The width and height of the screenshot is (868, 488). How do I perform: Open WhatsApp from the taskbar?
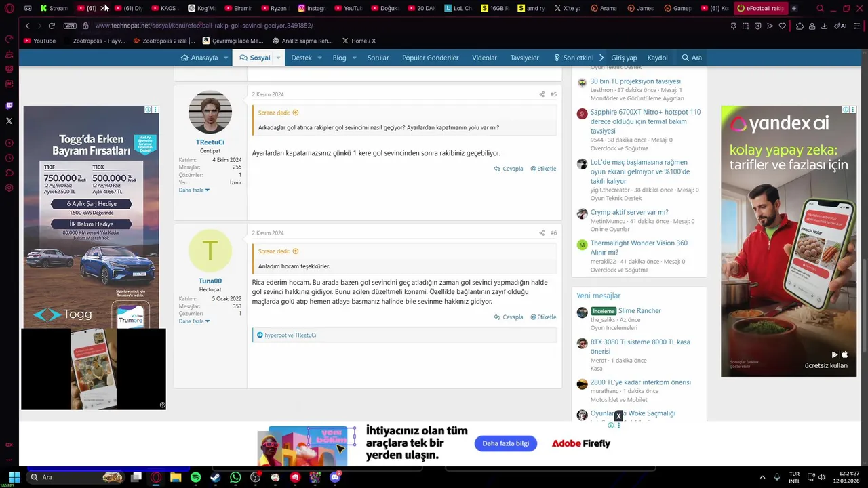pos(235,477)
